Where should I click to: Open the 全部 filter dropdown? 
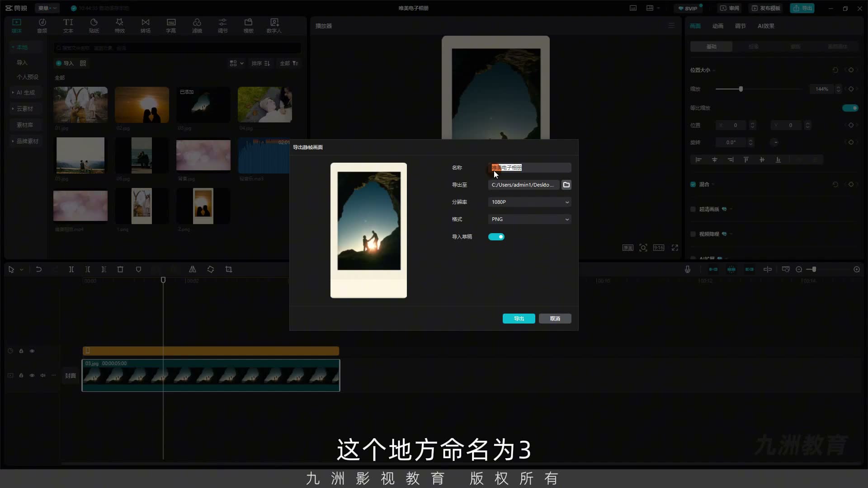289,63
